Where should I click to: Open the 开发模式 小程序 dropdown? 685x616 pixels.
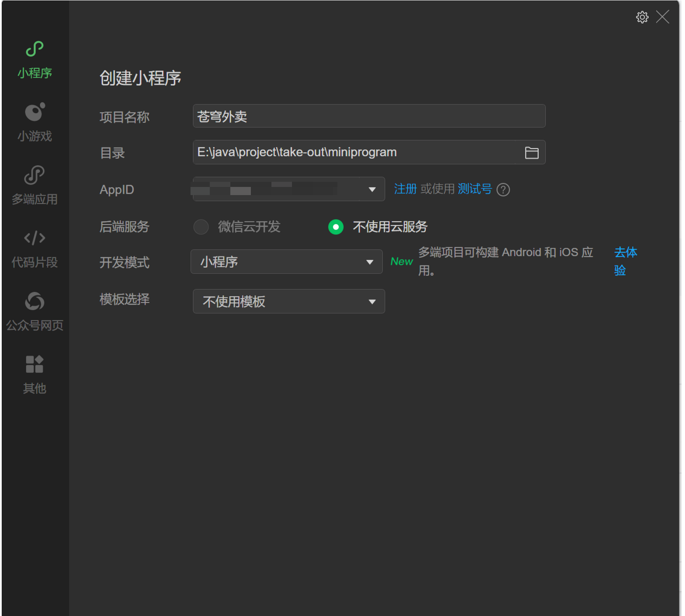pyautogui.click(x=286, y=262)
